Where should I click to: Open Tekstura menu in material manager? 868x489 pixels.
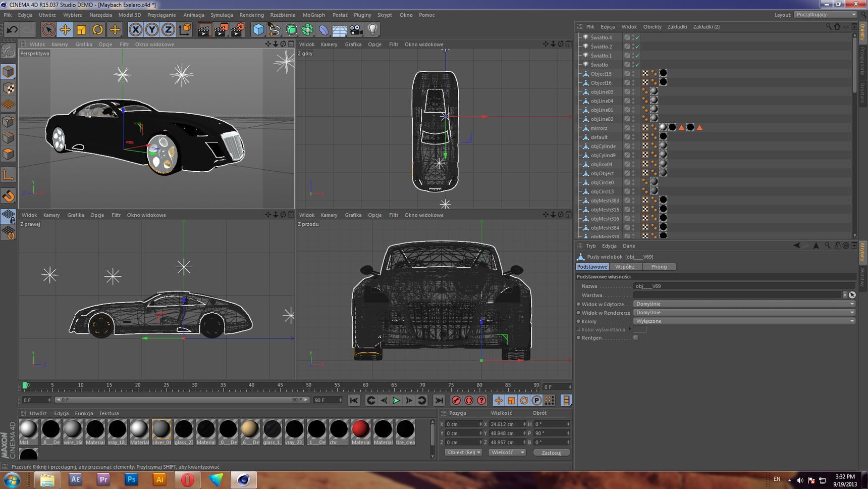109,413
